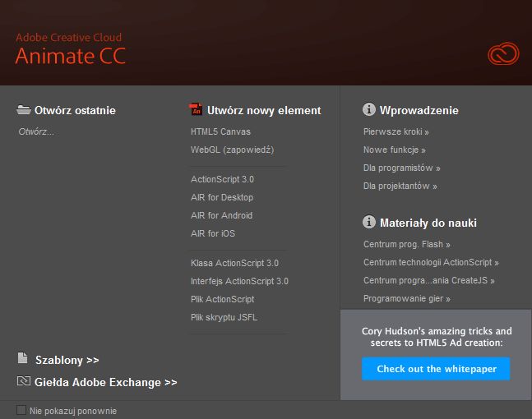Create a Plik skryptu JSFL file
This screenshot has width=532, height=419.
click(224, 317)
